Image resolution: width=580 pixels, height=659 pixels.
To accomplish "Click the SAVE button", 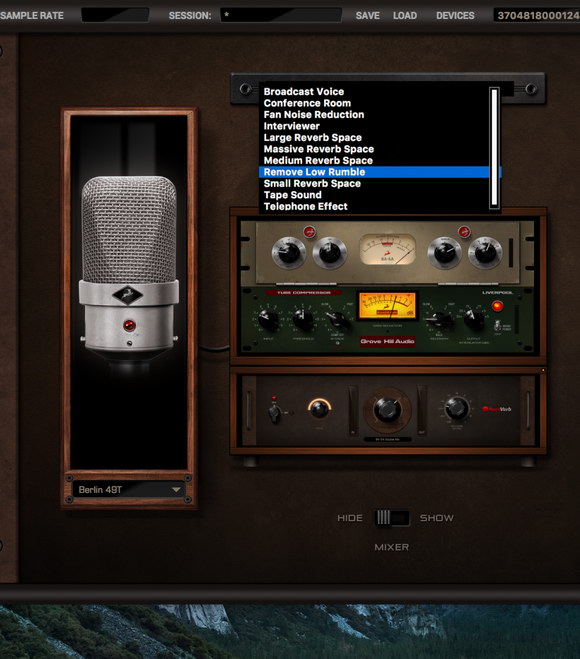I will pyautogui.click(x=367, y=16).
